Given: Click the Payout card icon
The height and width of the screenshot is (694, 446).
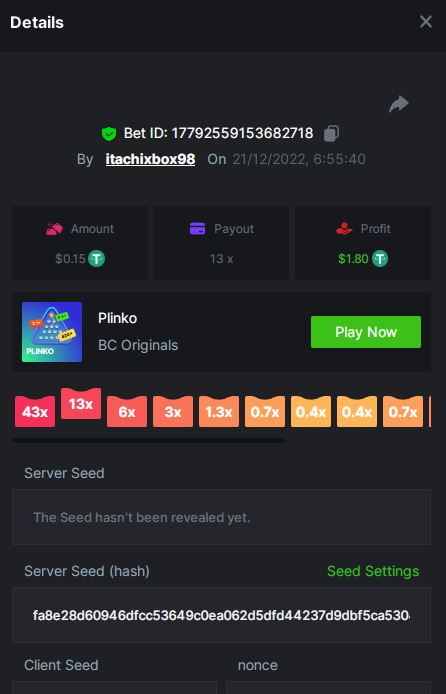Looking at the screenshot, I should tap(197, 229).
